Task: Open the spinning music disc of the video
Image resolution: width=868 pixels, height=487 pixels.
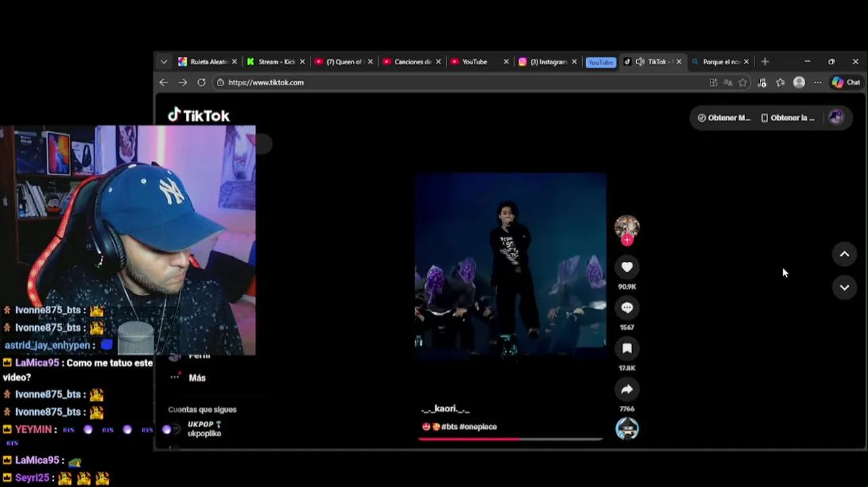Action: (x=627, y=428)
